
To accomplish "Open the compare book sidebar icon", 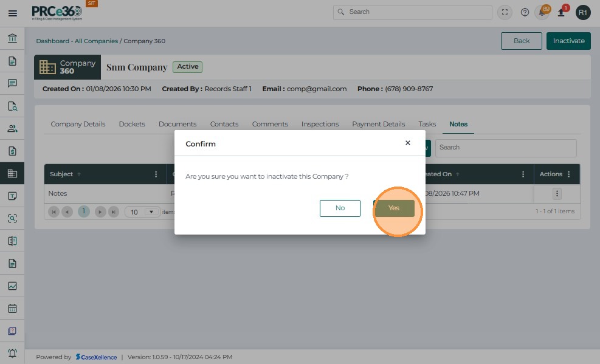I will pyautogui.click(x=12, y=241).
